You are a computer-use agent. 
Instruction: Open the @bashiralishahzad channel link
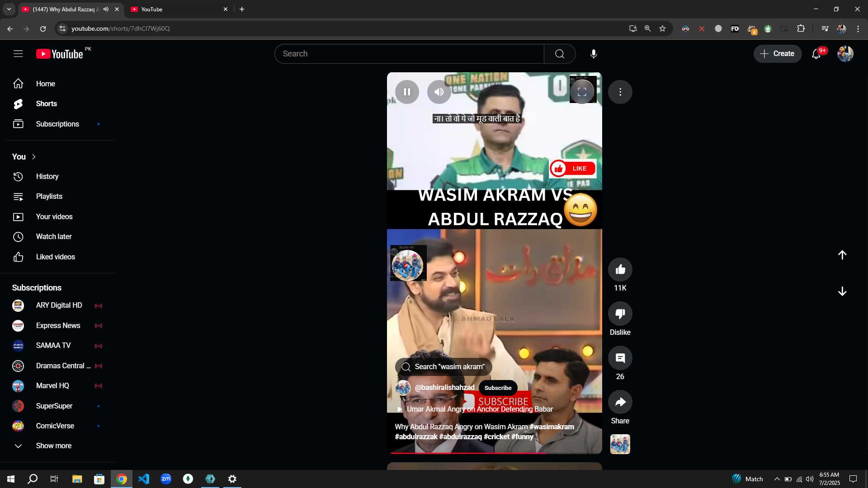tap(444, 388)
